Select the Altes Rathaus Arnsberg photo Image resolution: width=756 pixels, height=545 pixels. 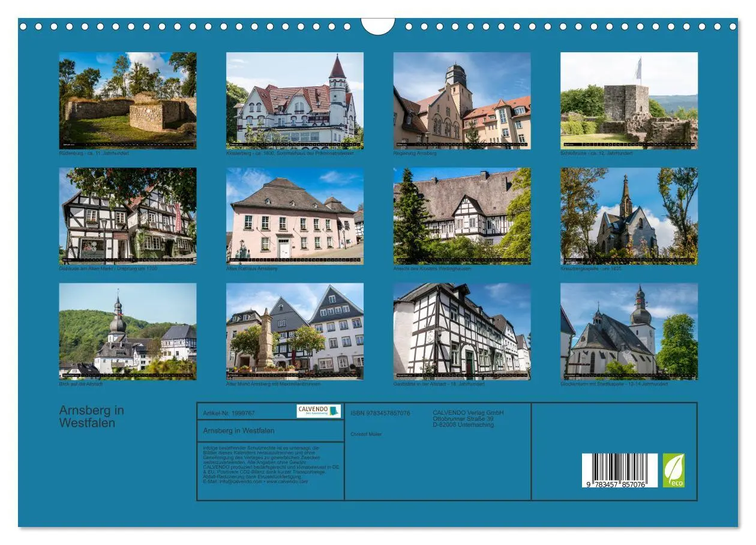tap(295, 215)
